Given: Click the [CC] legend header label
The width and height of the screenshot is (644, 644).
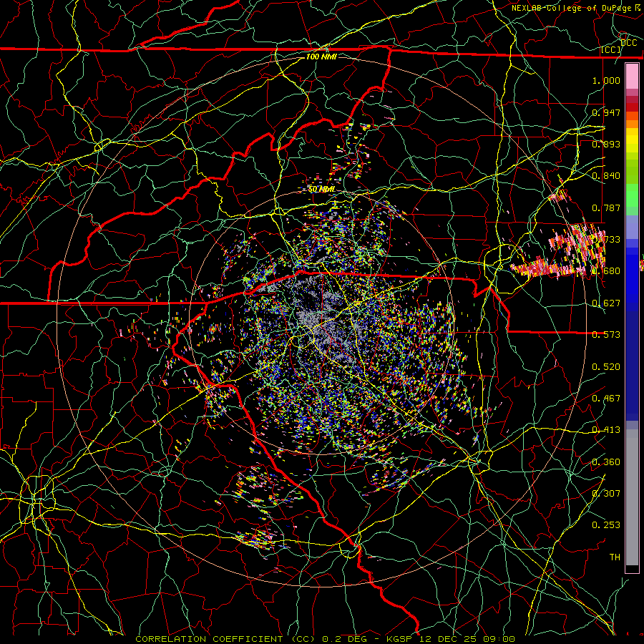Looking at the screenshot, I should (611, 49).
